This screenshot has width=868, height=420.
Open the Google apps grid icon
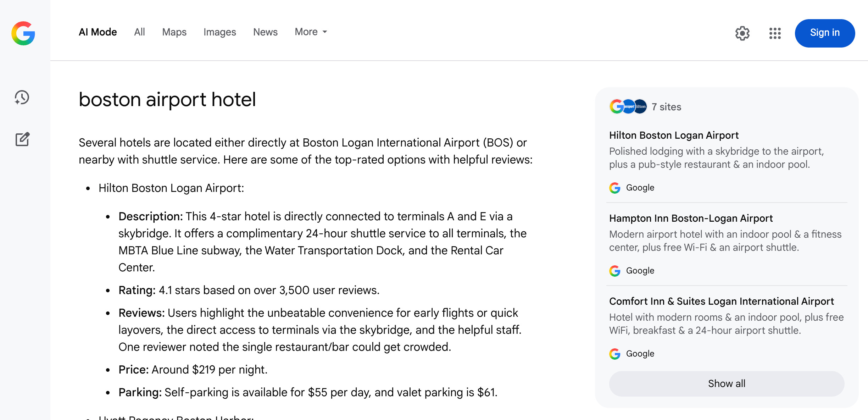(x=775, y=33)
